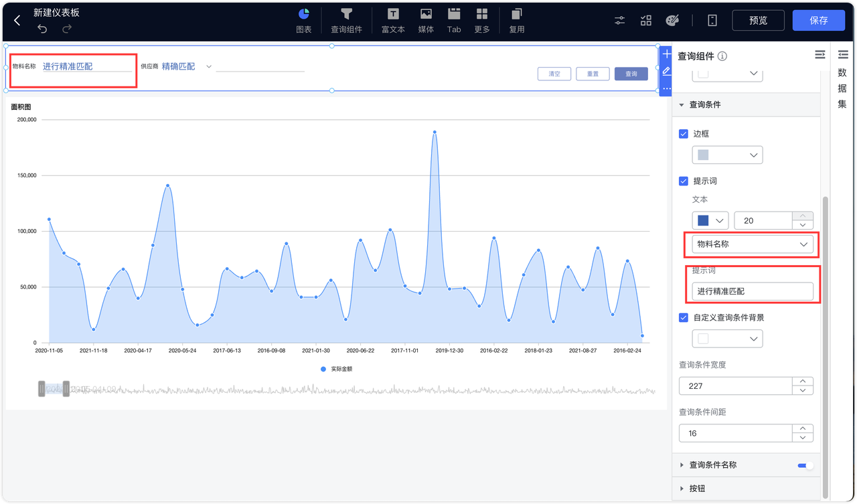Viewport: 857px width, 504px height.
Task: Click the 复用 reuse icon
Action: pyautogui.click(x=517, y=21)
